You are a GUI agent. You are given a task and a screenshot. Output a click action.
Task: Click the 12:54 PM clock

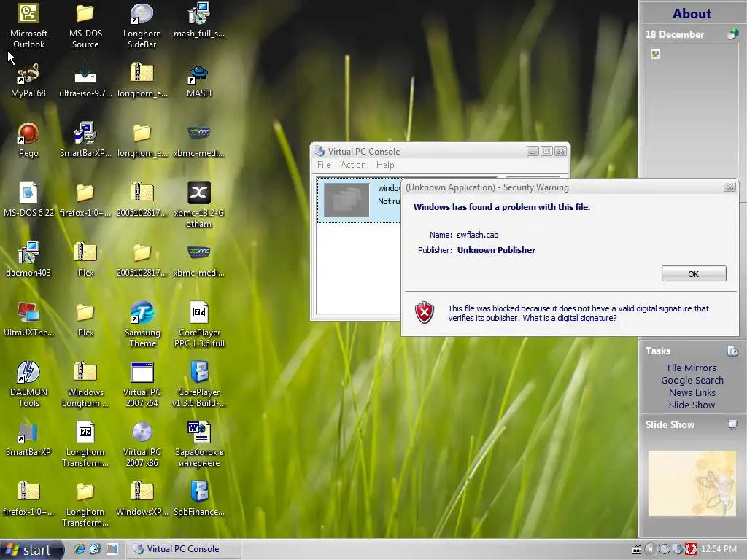click(x=719, y=549)
